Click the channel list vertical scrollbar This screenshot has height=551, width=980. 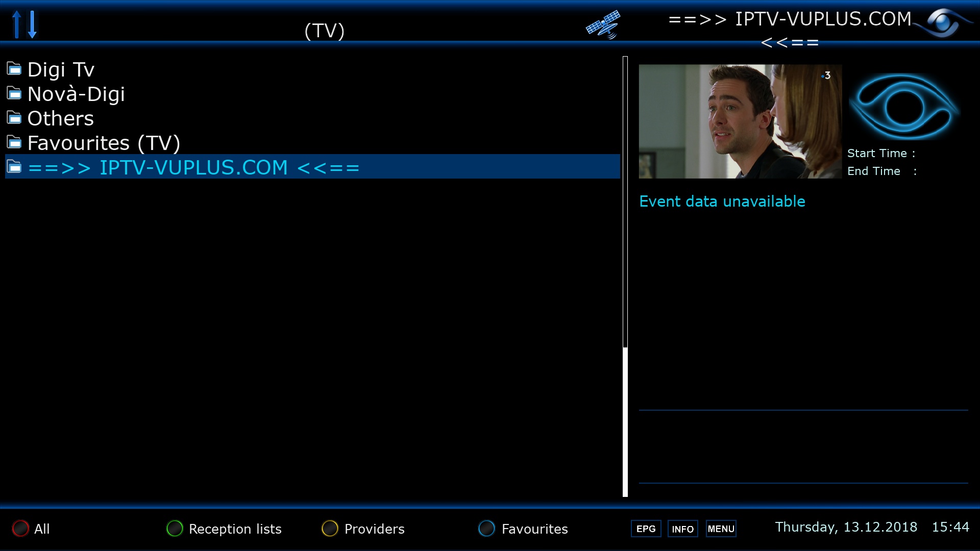[x=625, y=277]
